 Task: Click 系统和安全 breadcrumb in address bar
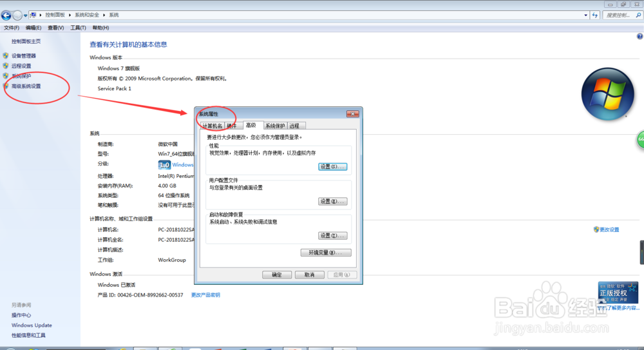point(87,15)
